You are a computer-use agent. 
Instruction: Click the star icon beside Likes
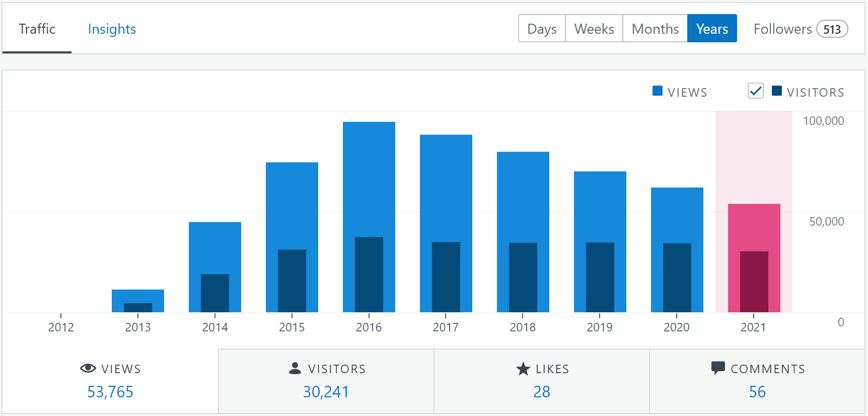click(x=523, y=369)
